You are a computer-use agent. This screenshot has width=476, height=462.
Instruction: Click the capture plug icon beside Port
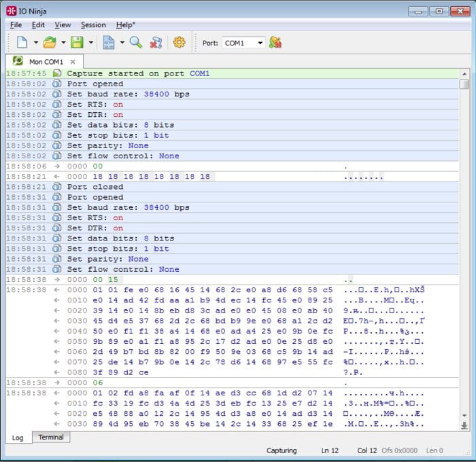point(275,43)
